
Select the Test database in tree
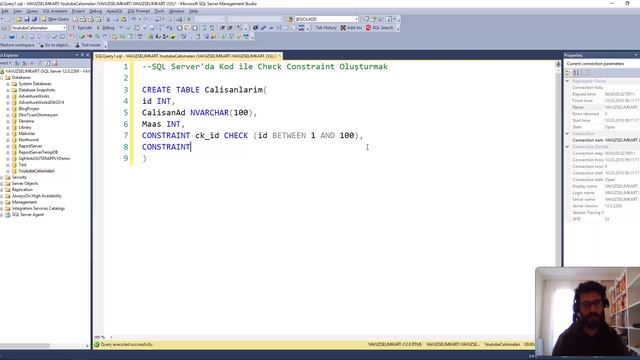(x=22, y=165)
